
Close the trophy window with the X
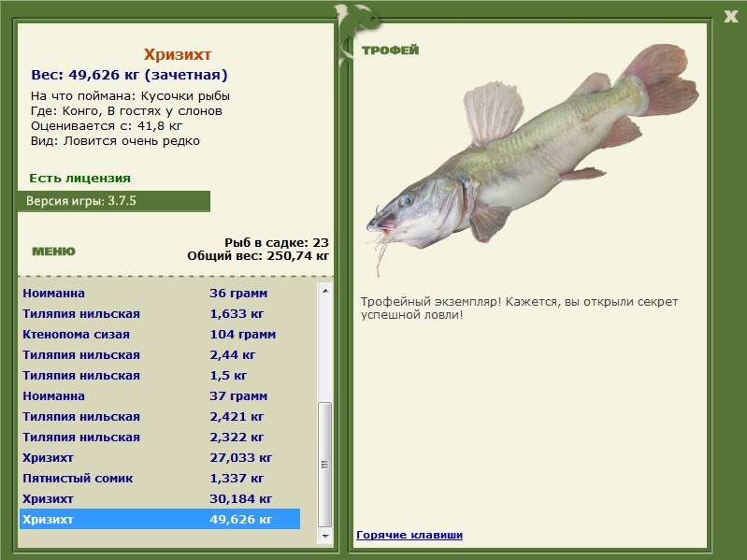[730, 17]
